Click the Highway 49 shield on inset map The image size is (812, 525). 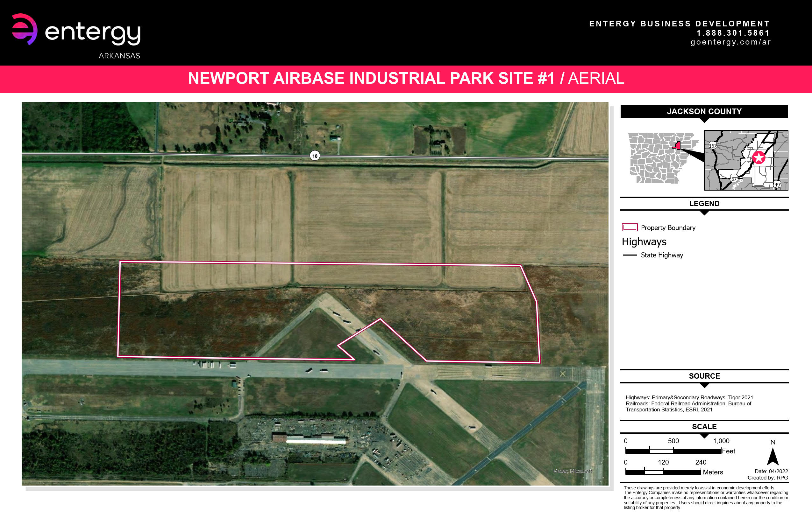coord(777,184)
